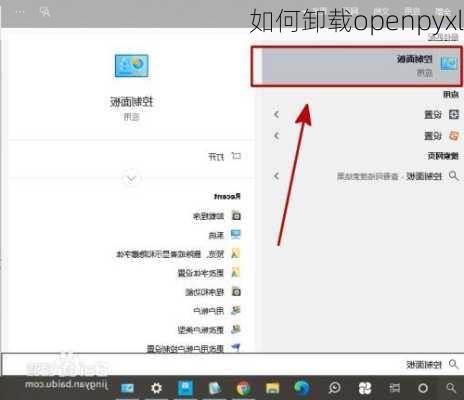Viewport: 464px width, 400px height.
Task: Expand chevron of the orange-icon 设置 result
Action: [276, 136]
